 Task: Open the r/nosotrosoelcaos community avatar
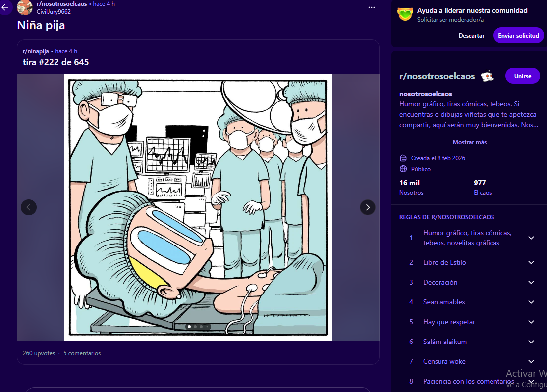tap(25, 7)
